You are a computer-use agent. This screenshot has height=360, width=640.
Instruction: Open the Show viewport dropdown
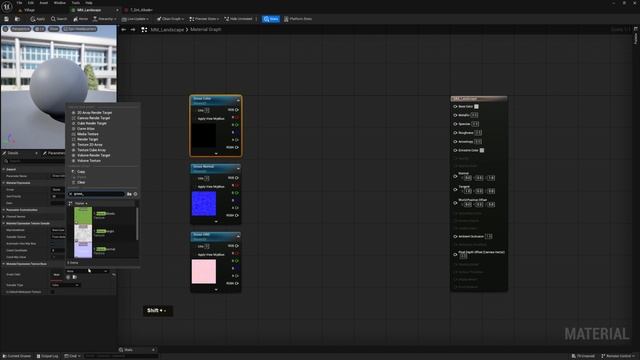[53, 29]
